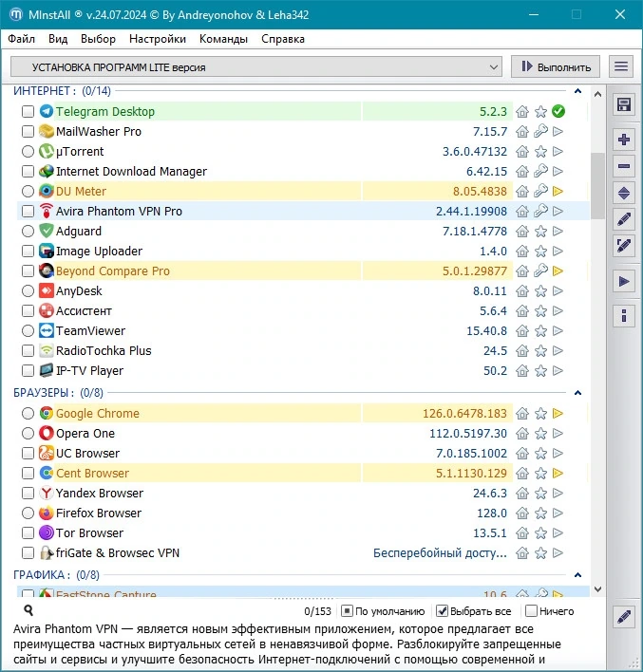Click the program list scrollbar thumb
This screenshot has width=643, height=672.
click(597, 186)
